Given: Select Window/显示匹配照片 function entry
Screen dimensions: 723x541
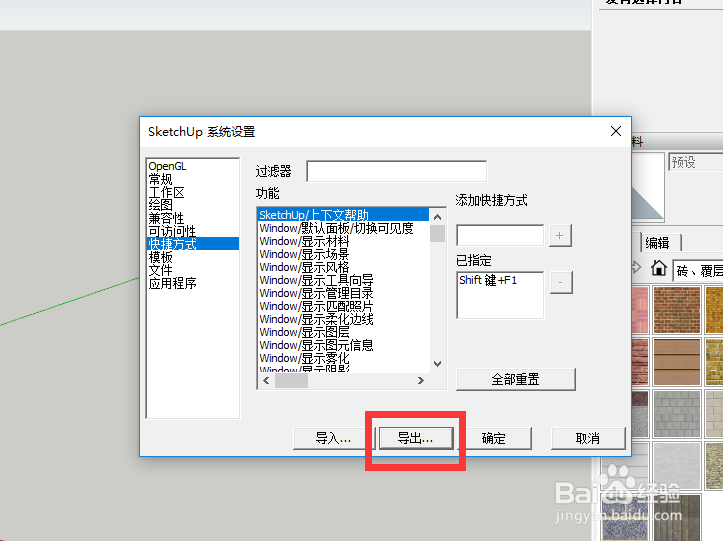Looking at the screenshot, I should tap(344, 306).
